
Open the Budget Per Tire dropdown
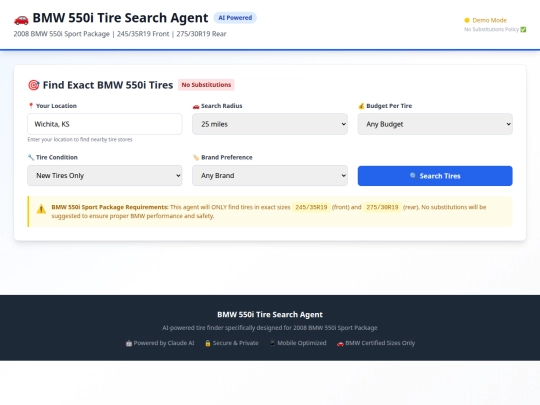coord(435,124)
